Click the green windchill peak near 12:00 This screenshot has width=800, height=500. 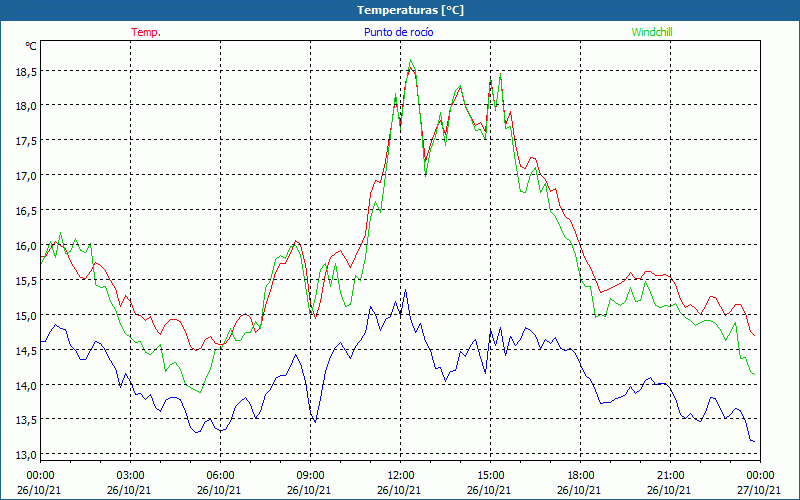411,60
